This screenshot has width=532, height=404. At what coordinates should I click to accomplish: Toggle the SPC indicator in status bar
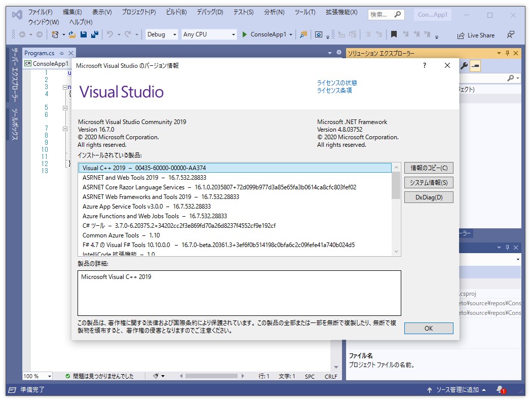pos(309,376)
